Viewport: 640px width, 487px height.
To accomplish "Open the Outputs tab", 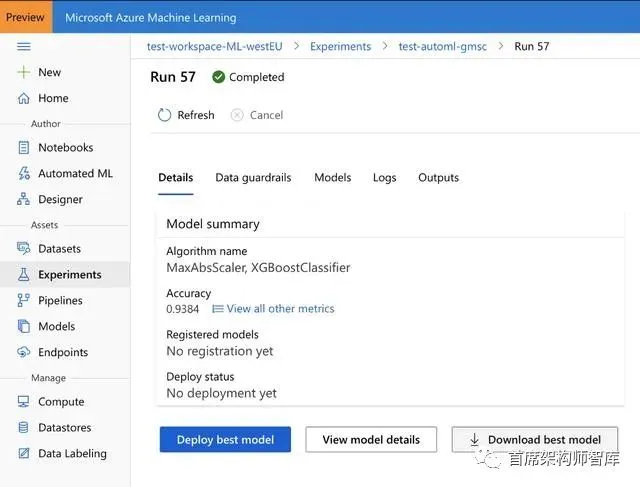I will click(x=438, y=178).
